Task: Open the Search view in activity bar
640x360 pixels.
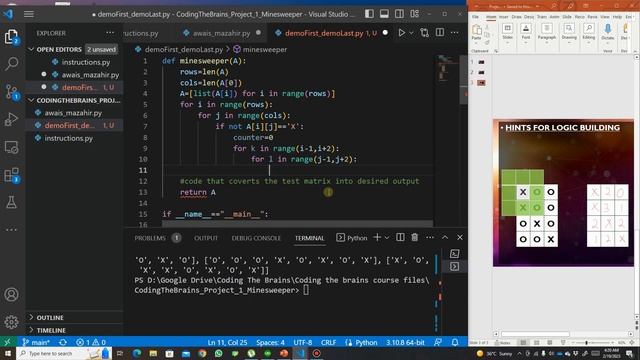Action: [11, 64]
